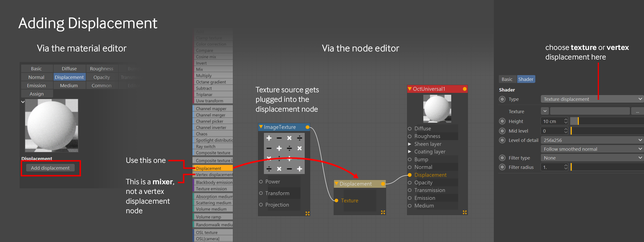Toggle the Height parameter animation circle

point(502,121)
